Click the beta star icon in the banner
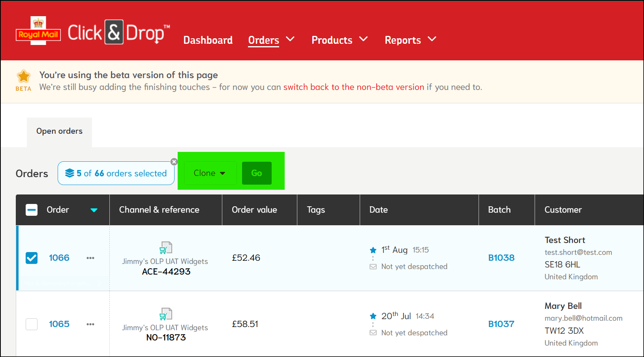 24,77
